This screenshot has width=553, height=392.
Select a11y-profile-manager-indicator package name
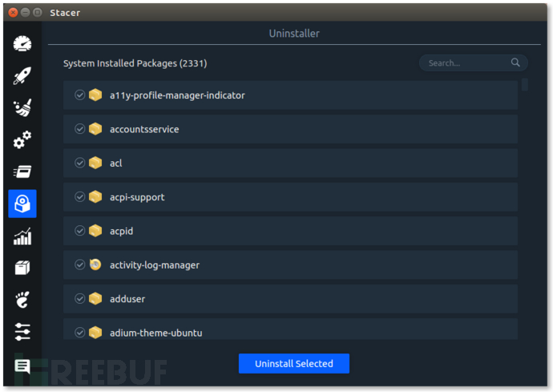click(x=177, y=95)
